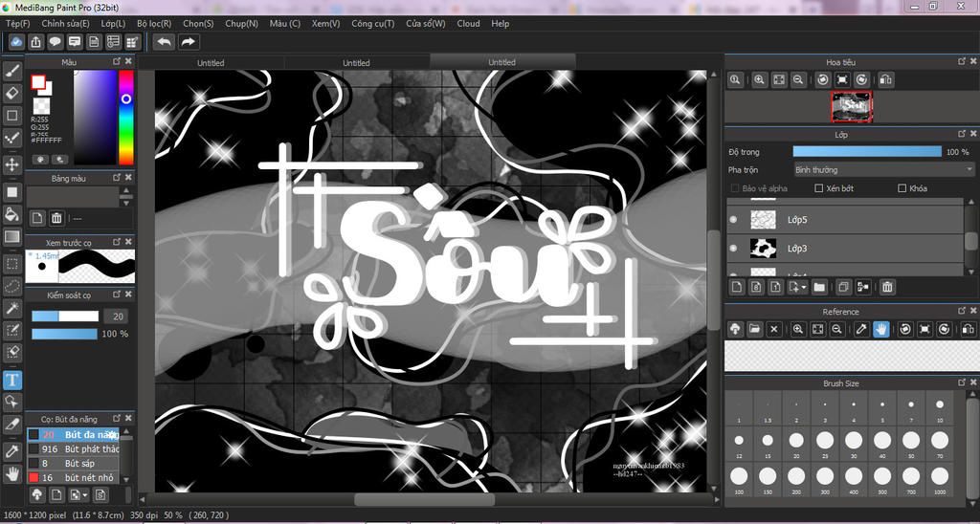
Task: Zoom out on the navigator preview
Action: click(797, 80)
